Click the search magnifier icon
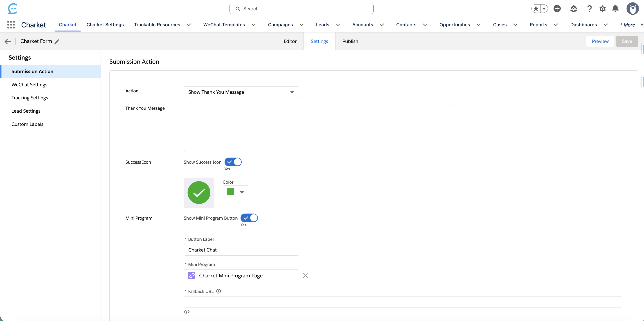The image size is (644, 321). (238, 9)
